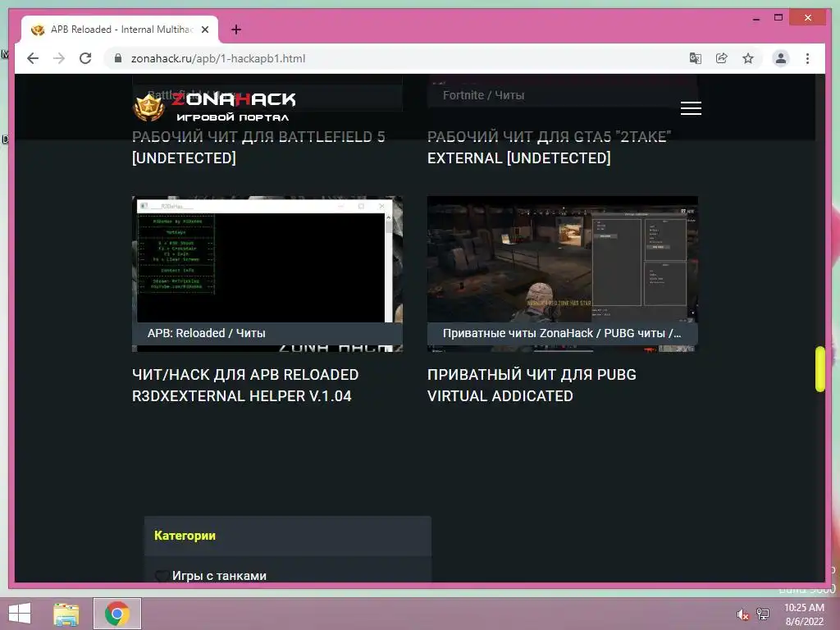Screen dimensions: 840x630
Task: Share this page via share icon
Action: (x=722, y=58)
